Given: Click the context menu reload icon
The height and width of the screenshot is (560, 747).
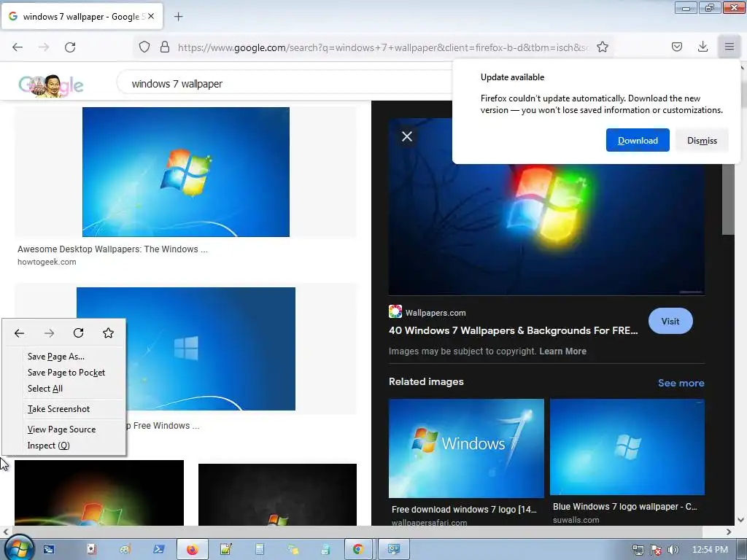Looking at the screenshot, I should tap(79, 332).
